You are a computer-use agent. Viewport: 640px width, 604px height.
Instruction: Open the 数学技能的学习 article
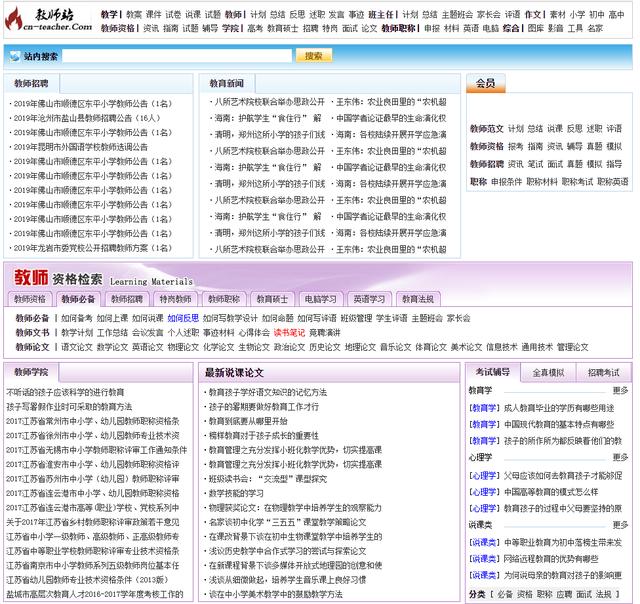pyautogui.click(x=236, y=493)
